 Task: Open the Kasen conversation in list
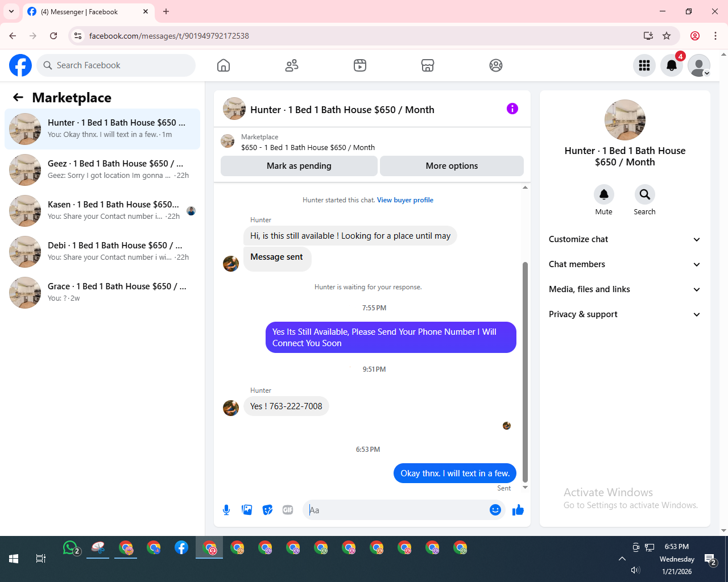102,211
